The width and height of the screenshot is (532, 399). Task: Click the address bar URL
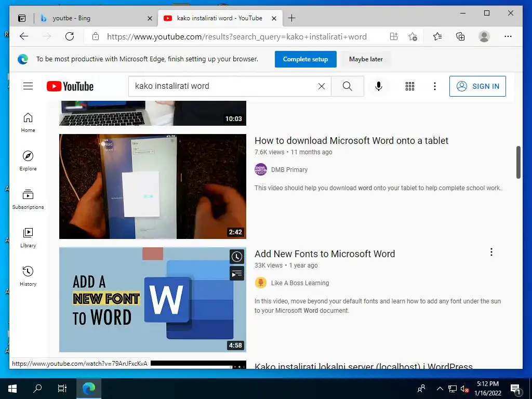[237, 36]
